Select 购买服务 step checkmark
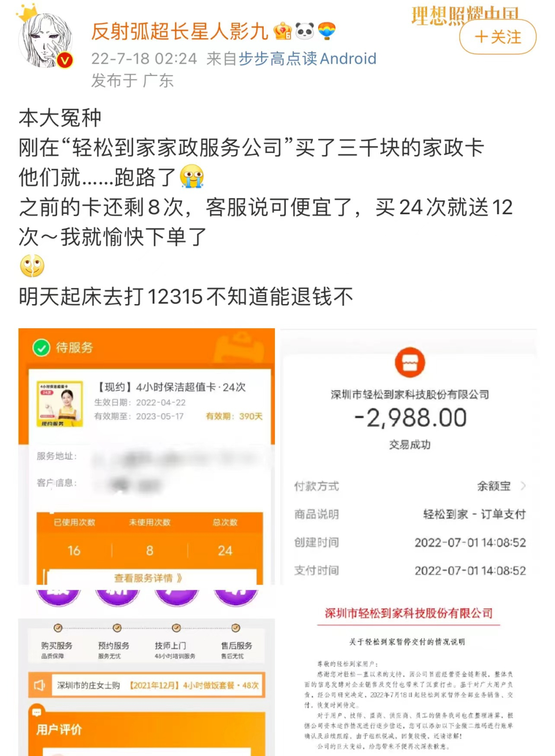This screenshot has height=756, width=555. pyautogui.click(x=58, y=628)
